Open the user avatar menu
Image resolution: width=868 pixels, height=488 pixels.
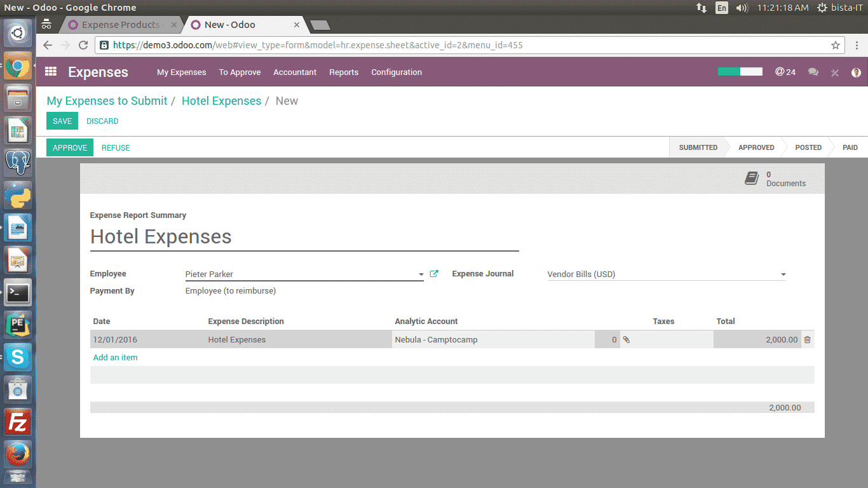856,72
